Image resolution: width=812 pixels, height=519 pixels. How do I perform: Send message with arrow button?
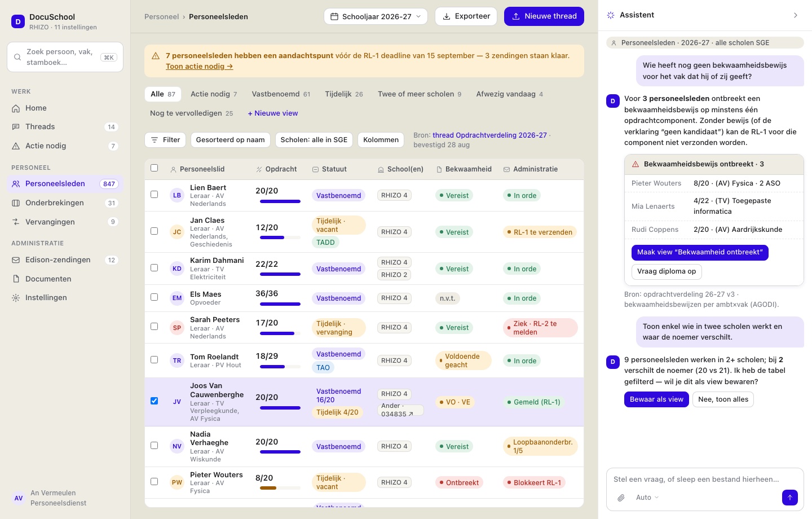[x=789, y=498]
